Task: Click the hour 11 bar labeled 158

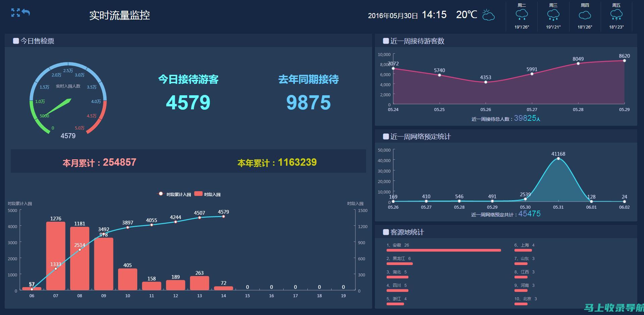Action: (152, 286)
